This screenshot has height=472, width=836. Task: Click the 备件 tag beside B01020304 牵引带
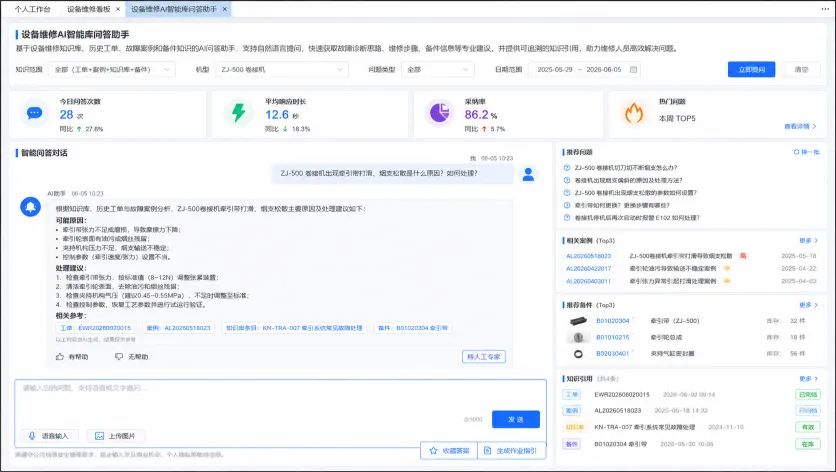coord(572,444)
